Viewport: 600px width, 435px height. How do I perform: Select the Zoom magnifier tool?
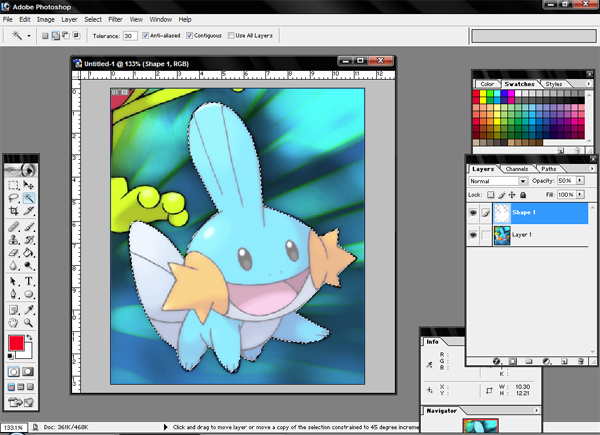(29, 323)
